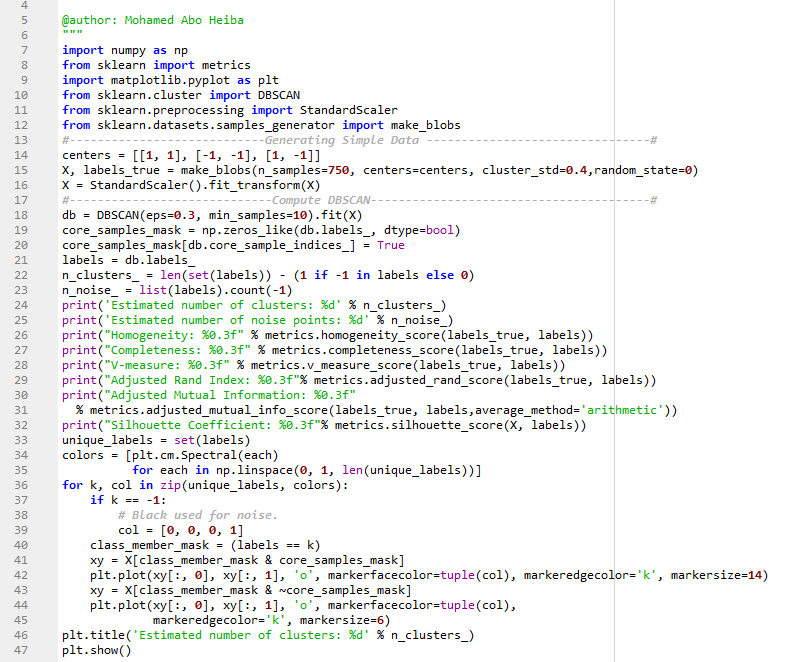The height and width of the screenshot is (662, 798).
Task: Click '~core_samples_mask' on line 43
Action: coord(341,590)
